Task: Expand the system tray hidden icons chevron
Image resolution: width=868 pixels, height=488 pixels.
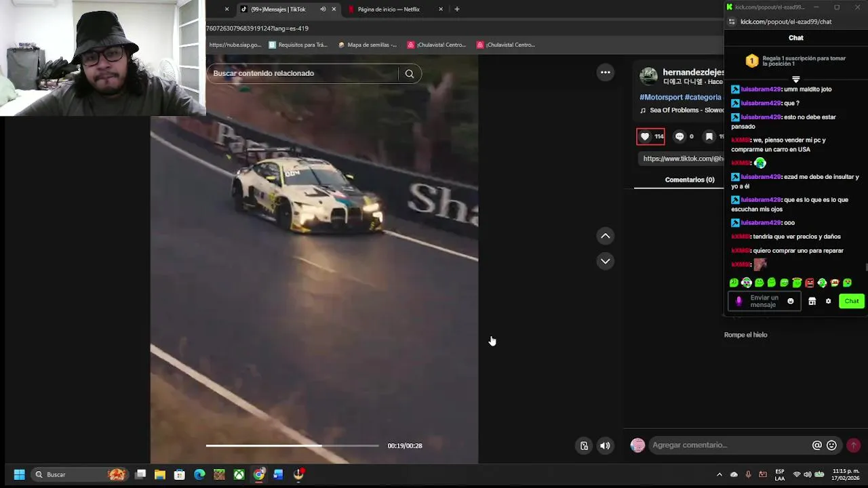Action: pos(719,474)
